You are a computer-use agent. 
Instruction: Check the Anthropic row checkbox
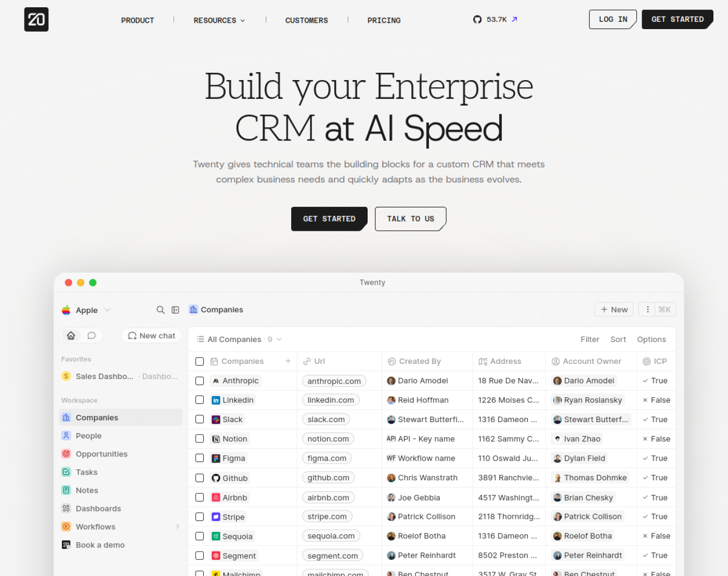[x=200, y=381]
